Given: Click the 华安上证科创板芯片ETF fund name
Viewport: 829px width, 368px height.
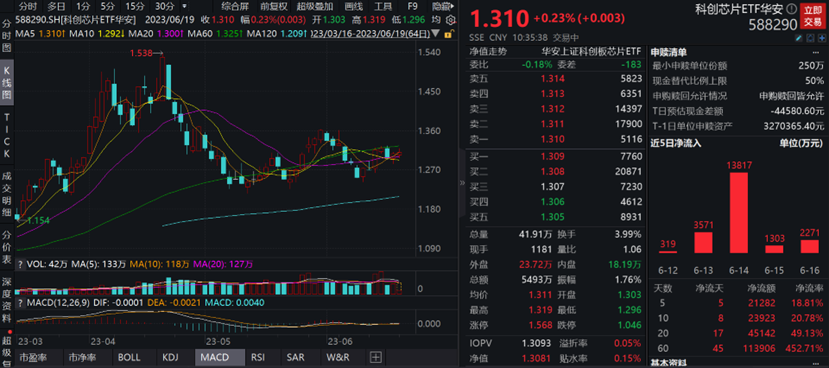Looking at the screenshot, I should [591, 52].
